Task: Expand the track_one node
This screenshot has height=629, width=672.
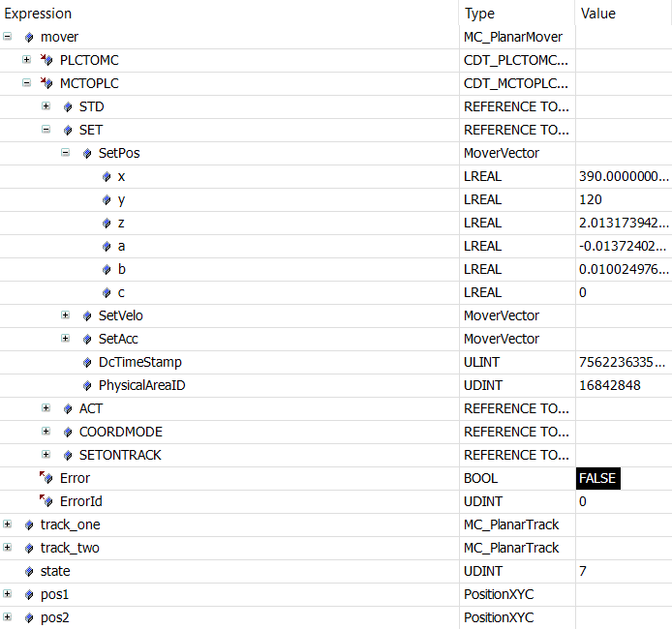Action: click(8, 524)
